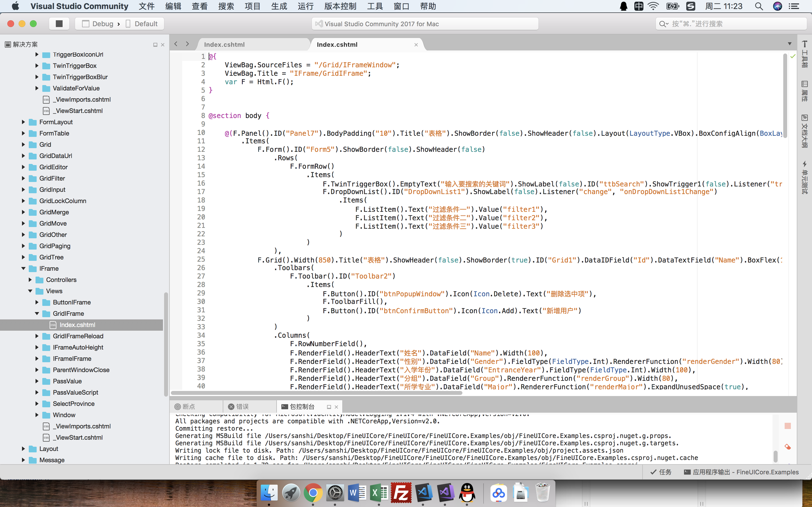Click the red stop square in console
Viewport: 812px width, 507px height.
(787, 426)
